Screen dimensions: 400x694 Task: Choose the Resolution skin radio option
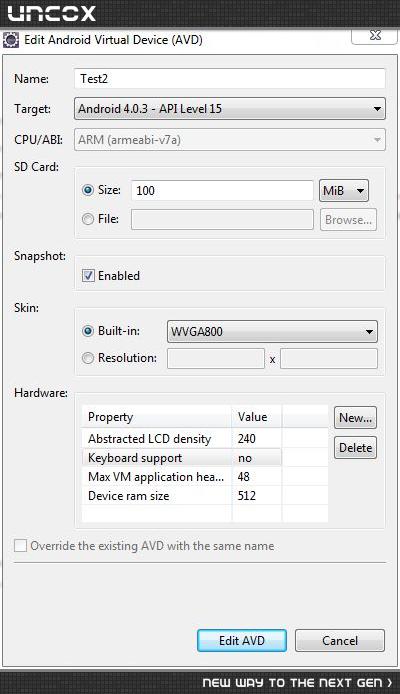[x=88, y=358]
